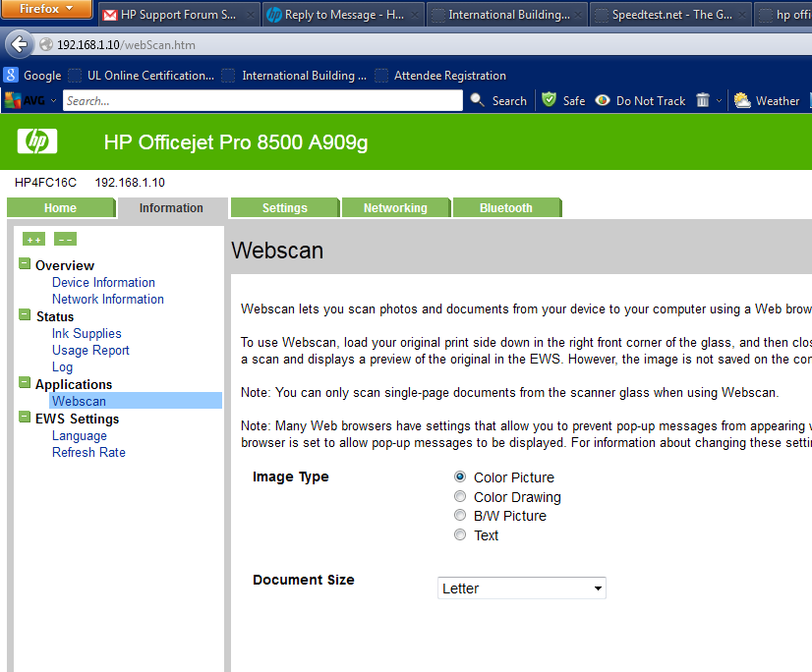Image resolution: width=812 pixels, height=672 pixels.
Task: Open the Log page
Action: tap(62, 366)
